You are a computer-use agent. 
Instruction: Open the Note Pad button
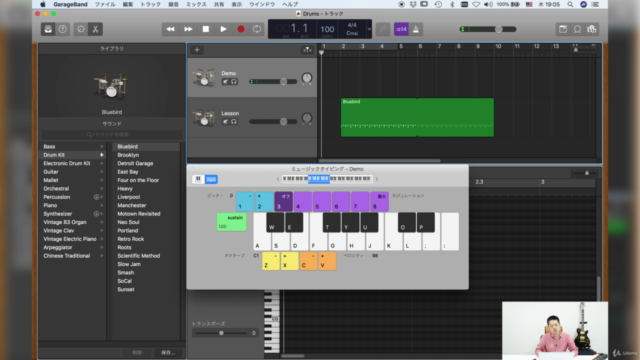(563, 29)
